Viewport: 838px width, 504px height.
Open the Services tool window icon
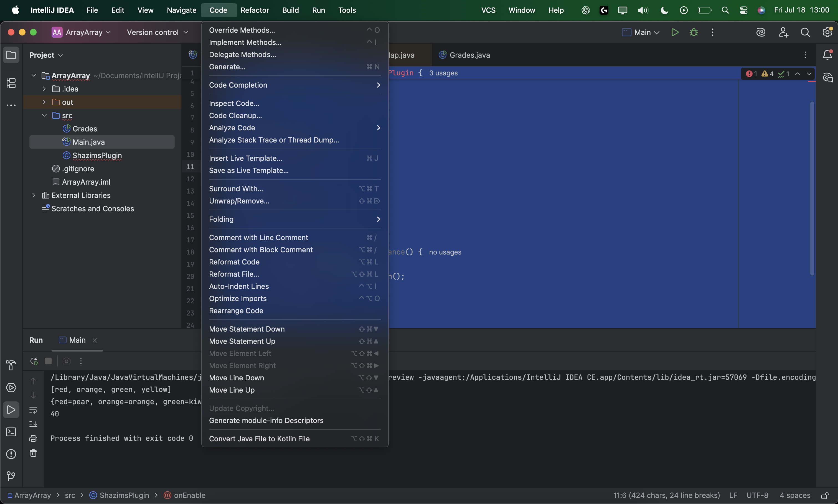pyautogui.click(x=11, y=388)
